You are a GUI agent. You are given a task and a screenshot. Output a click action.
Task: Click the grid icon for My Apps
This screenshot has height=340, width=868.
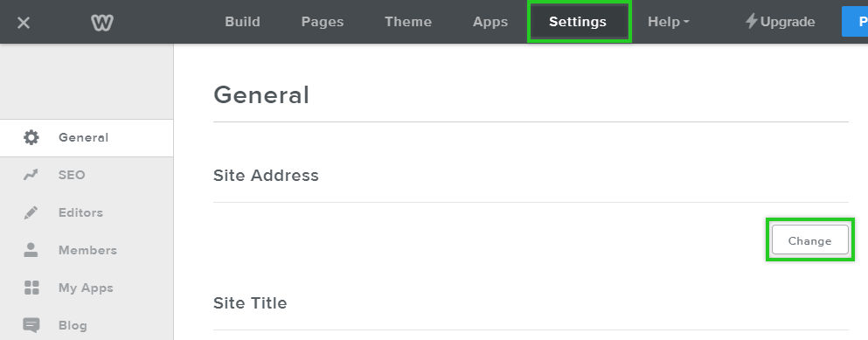(x=31, y=288)
